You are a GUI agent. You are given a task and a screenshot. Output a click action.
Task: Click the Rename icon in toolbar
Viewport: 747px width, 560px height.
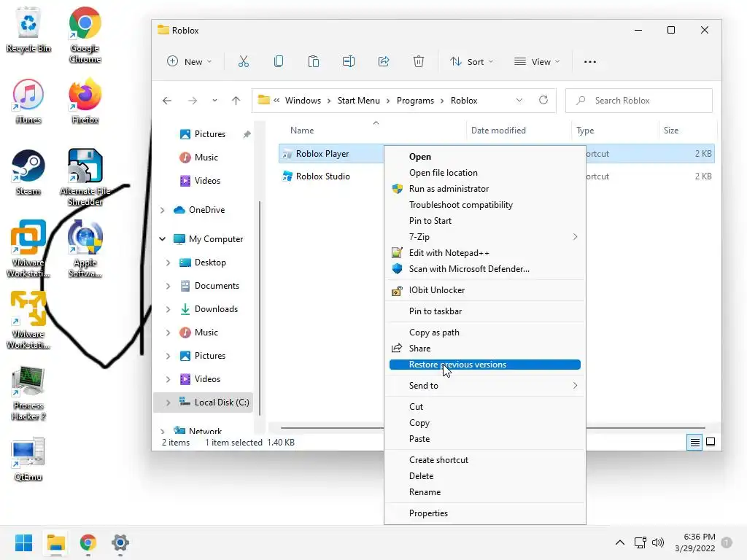[x=349, y=61]
